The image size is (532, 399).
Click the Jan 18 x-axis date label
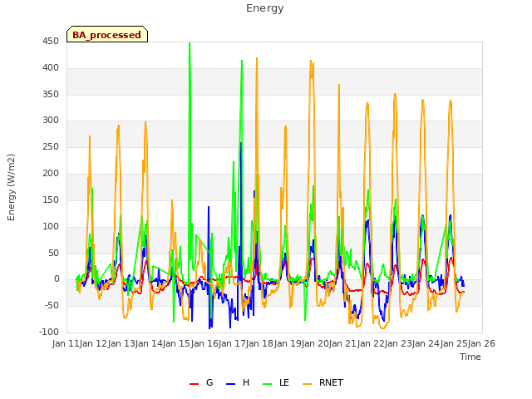pyautogui.click(x=259, y=343)
